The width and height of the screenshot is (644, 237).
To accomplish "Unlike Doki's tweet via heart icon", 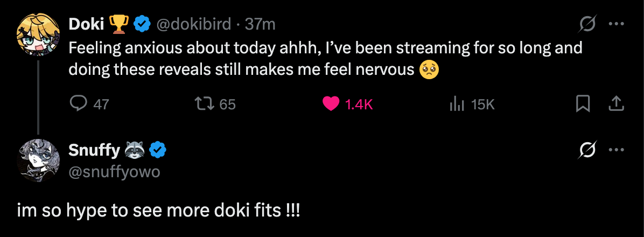I will coord(331,103).
